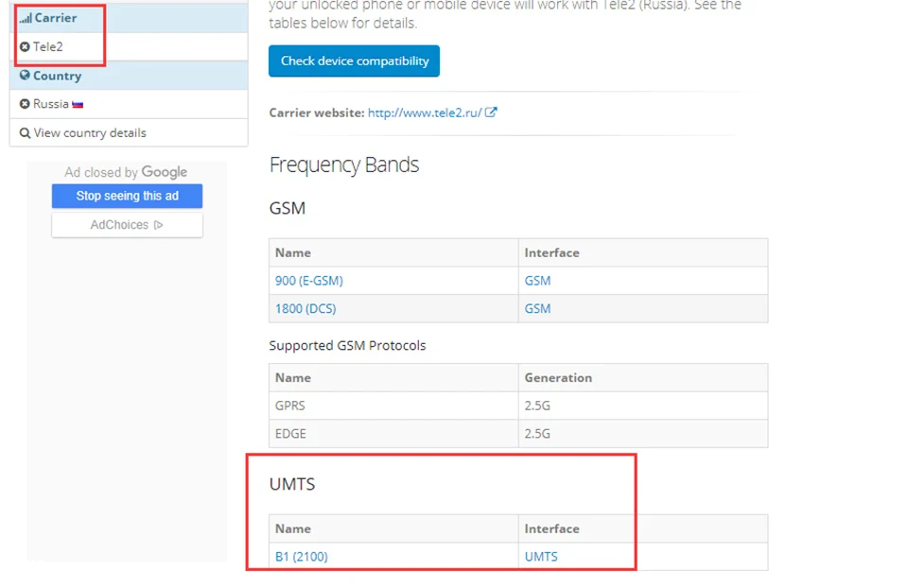Open View country details link
The width and height of the screenshot is (908, 588).
90,133
